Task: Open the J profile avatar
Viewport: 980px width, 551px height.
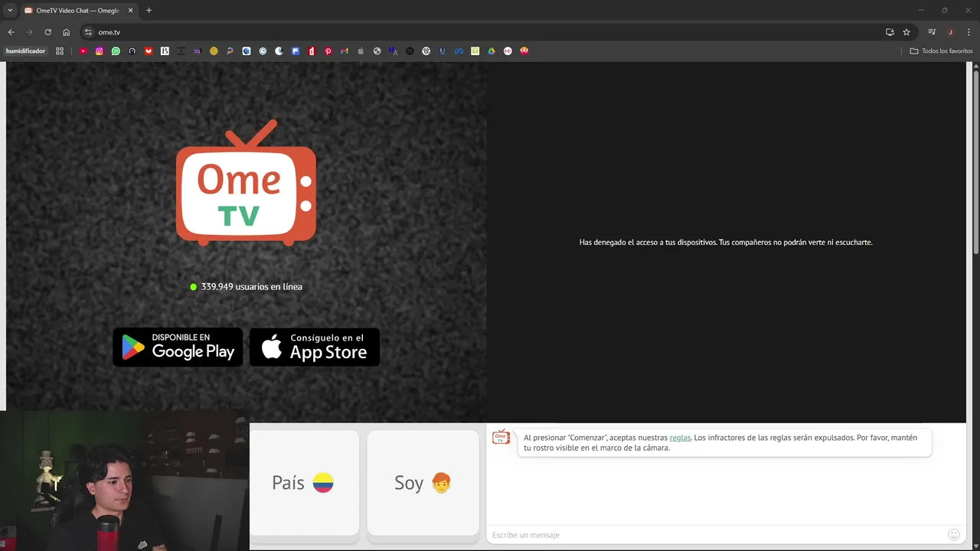Action: click(x=950, y=32)
